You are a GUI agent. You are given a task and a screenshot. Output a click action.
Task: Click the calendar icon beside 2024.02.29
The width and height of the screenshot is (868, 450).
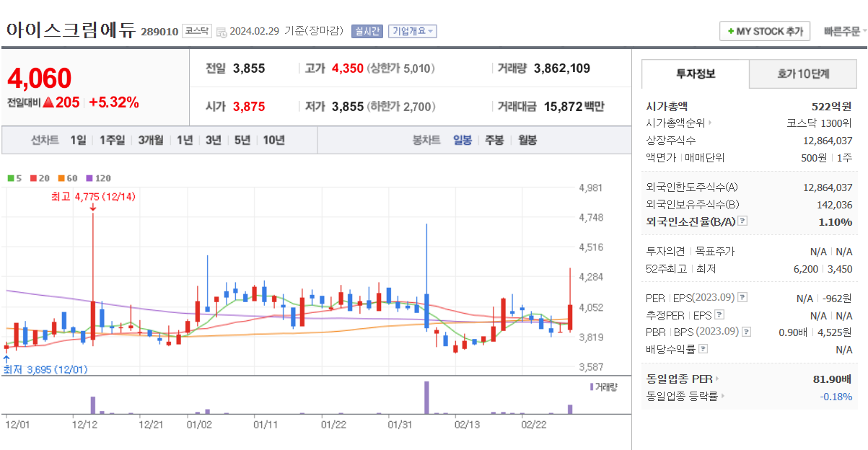point(222,32)
